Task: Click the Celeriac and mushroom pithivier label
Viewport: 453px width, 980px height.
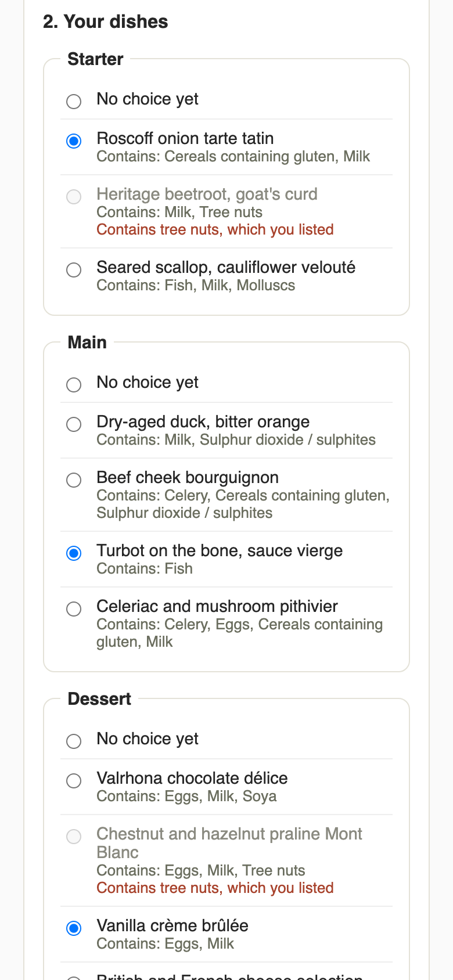Action: 217,606
